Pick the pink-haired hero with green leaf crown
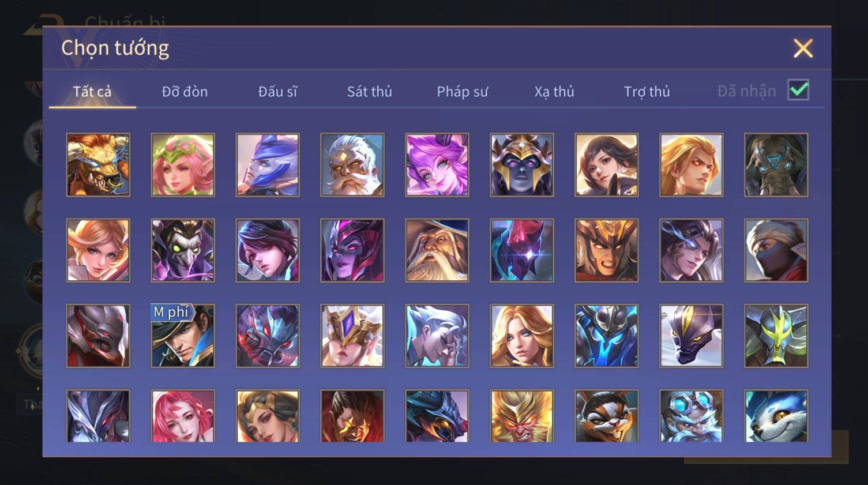Image resolution: width=868 pixels, height=485 pixels. (183, 165)
